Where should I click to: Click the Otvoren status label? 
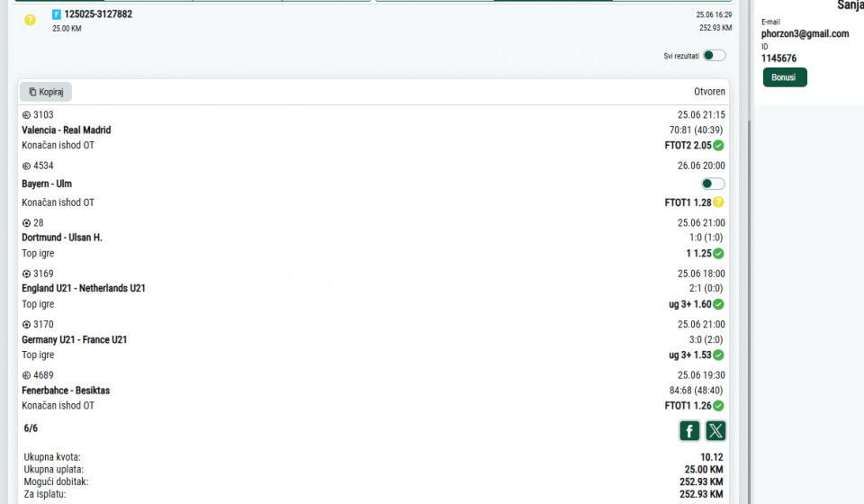click(x=709, y=92)
